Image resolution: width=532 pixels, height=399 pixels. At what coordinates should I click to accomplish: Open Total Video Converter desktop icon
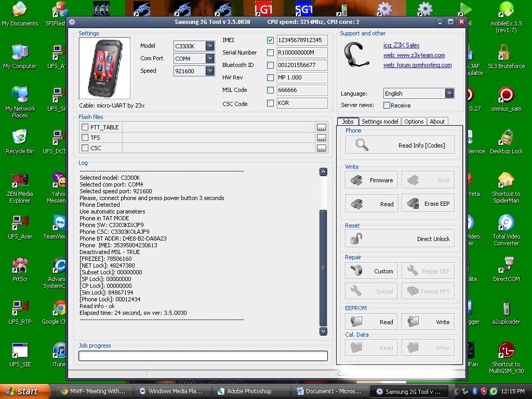506,230
